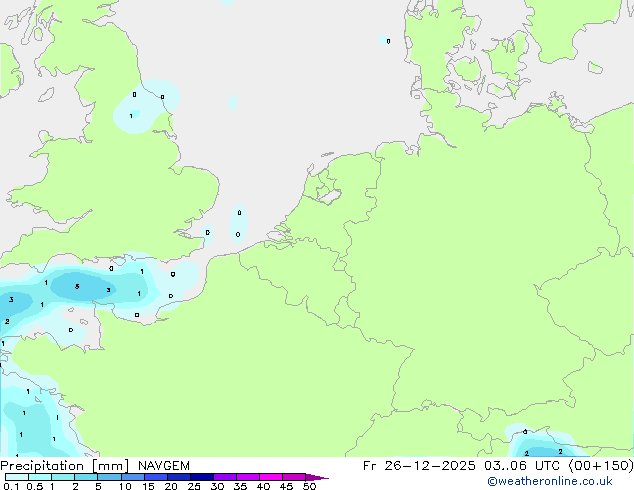634x490 pixels.
Task: Click the "03..06 UTC" time text
Action: click(522, 466)
